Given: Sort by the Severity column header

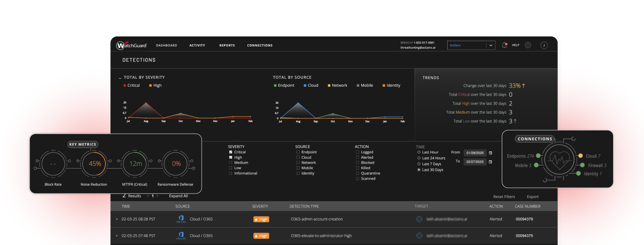Looking at the screenshot, I should pyautogui.click(x=260, y=207).
